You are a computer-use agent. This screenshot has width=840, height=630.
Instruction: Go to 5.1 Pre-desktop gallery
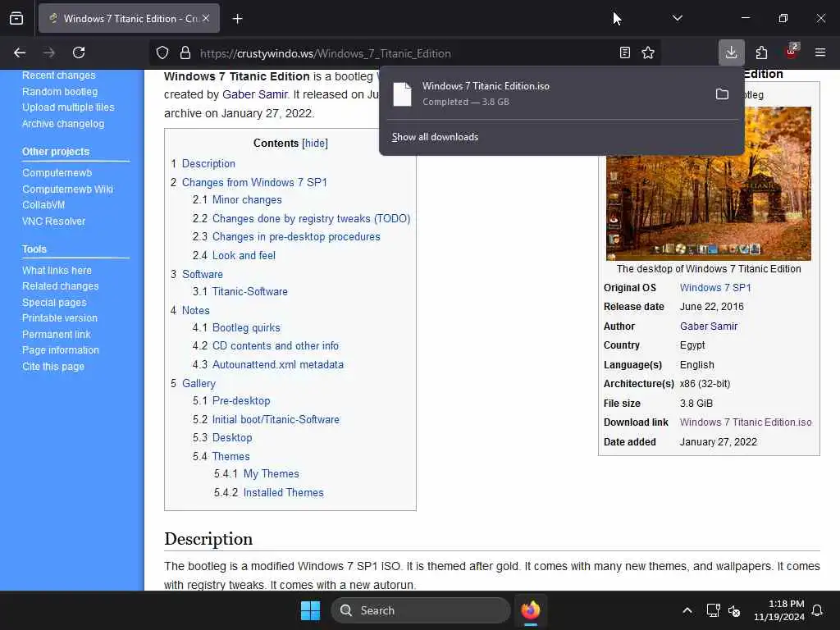coord(231,400)
